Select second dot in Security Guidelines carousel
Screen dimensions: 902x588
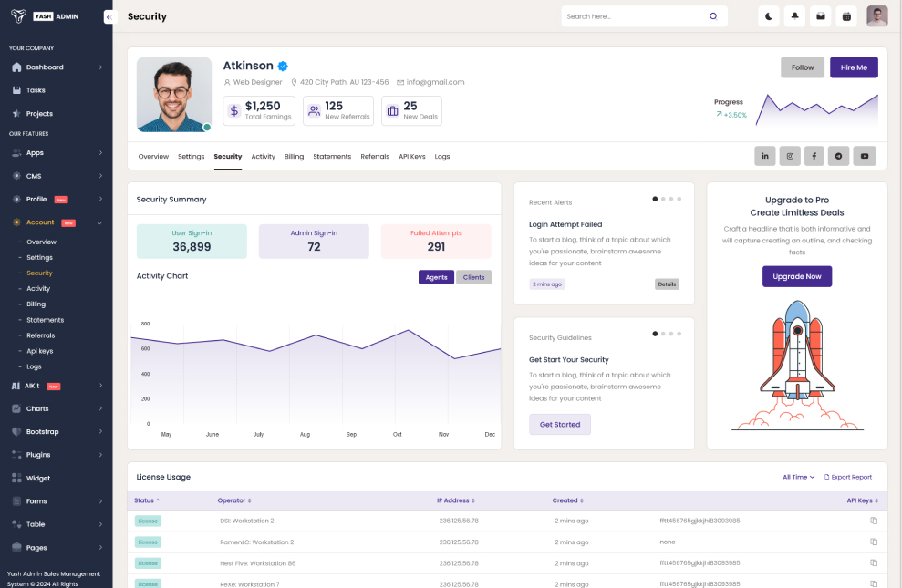(663, 334)
